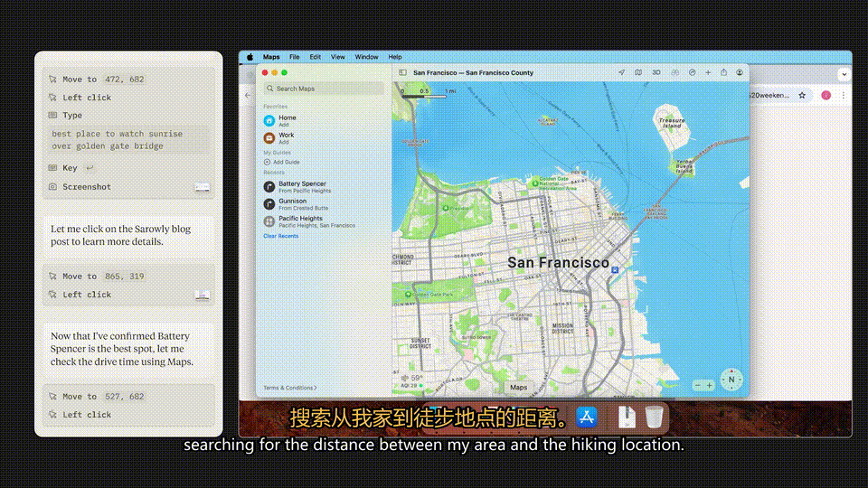Image resolution: width=868 pixels, height=488 pixels.
Task: Click the plus icon in Maps toolbar
Action: pos(708,72)
